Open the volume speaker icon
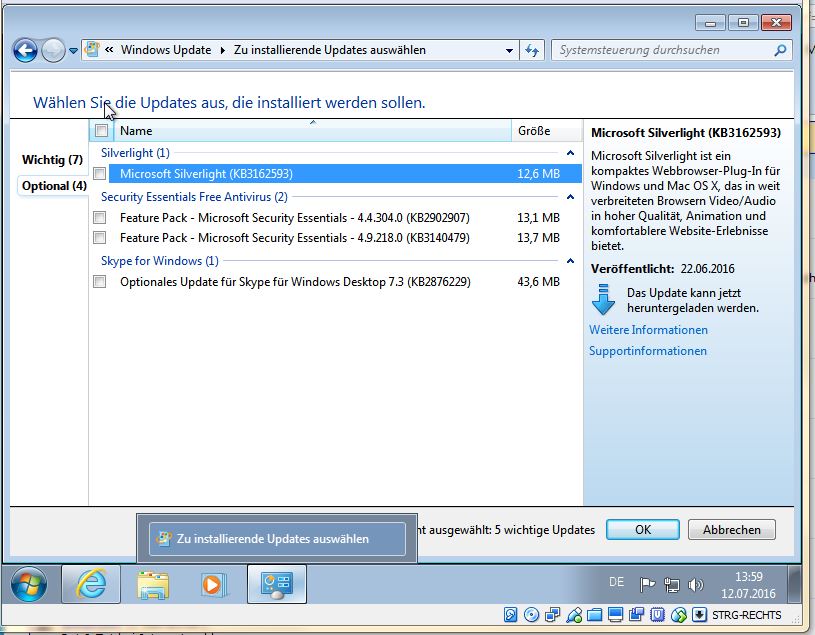Image resolution: width=815 pixels, height=635 pixels. [x=695, y=585]
